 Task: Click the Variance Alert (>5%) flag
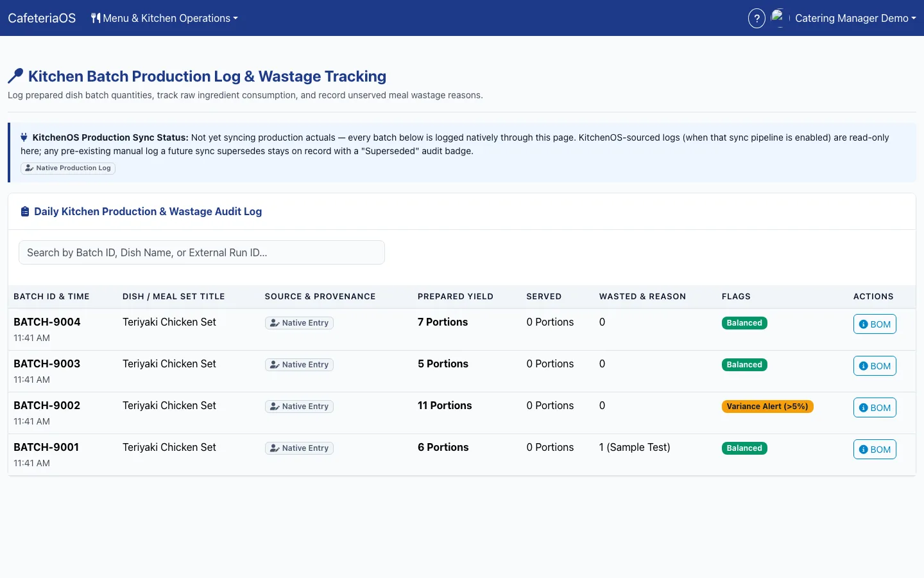click(767, 407)
